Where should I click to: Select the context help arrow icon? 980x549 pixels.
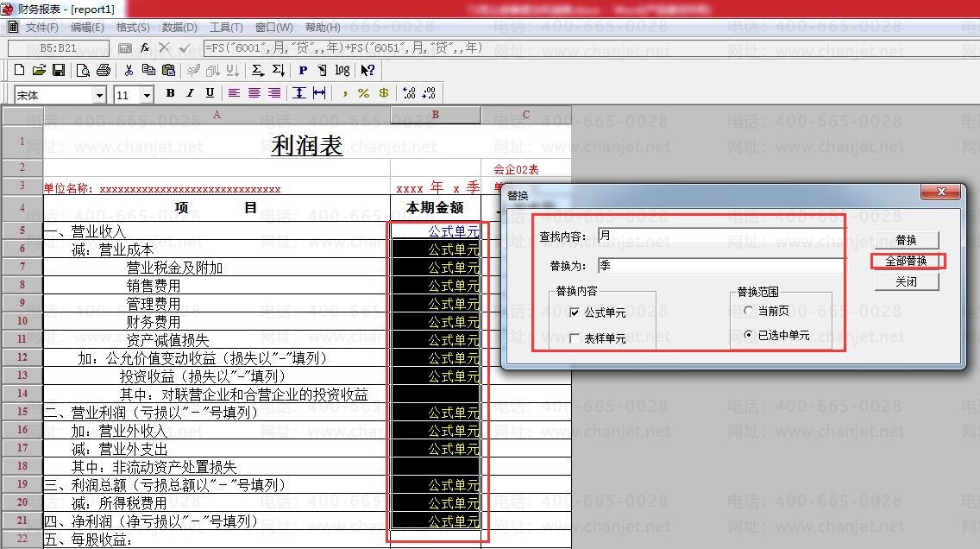(367, 71)
